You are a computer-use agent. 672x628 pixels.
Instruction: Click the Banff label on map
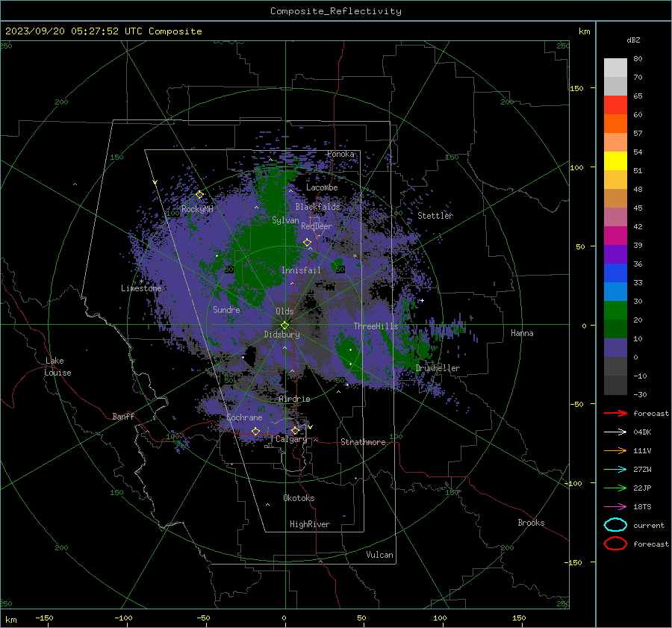point(123,416)
